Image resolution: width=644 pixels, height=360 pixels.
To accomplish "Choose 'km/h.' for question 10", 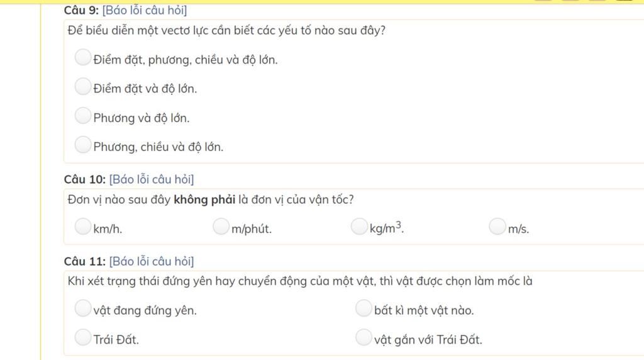I will pyautogui.click(x=82, y=227).
